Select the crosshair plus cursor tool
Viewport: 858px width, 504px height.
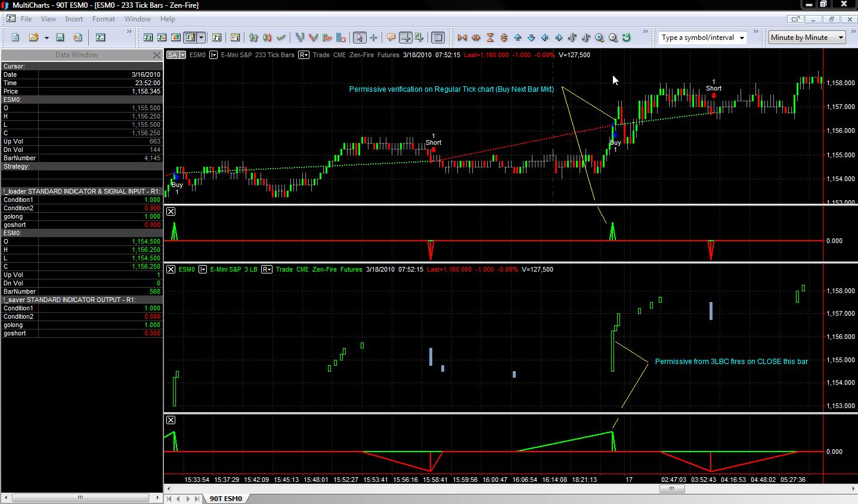[x=373, y=38]
